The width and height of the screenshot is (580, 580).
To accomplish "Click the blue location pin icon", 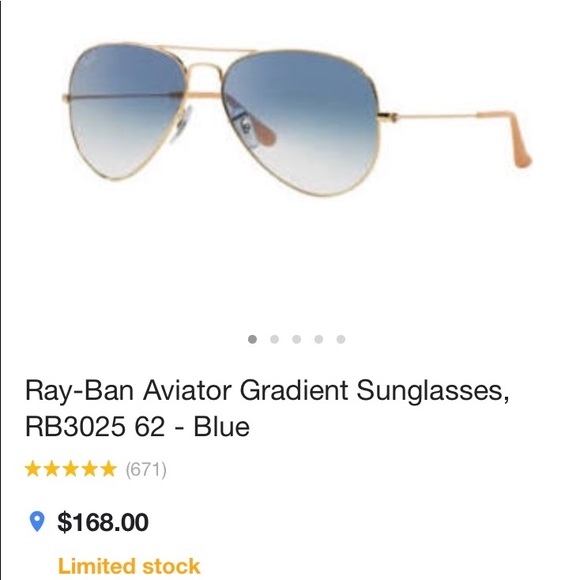I will (37, 521).
